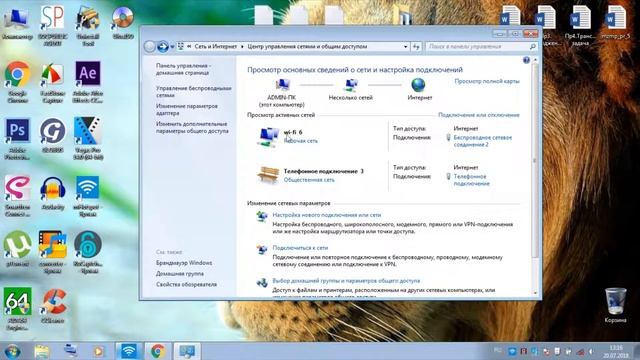Click Рабочая сеть link under wi-fi 6
Image resolution: width=640 pixels, height=360 pixels.
tap(300, 141)
